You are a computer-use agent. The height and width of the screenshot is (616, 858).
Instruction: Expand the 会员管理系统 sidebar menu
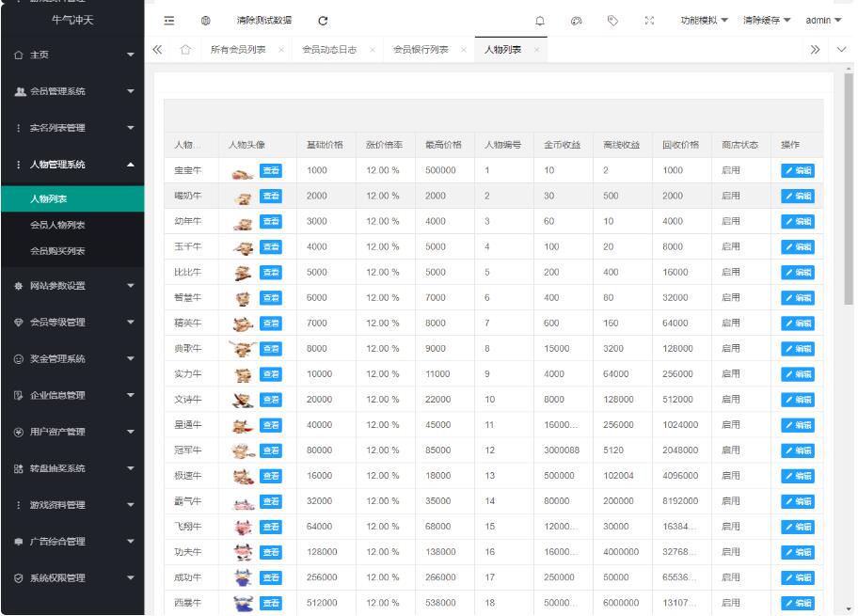(x=72, y=91)
